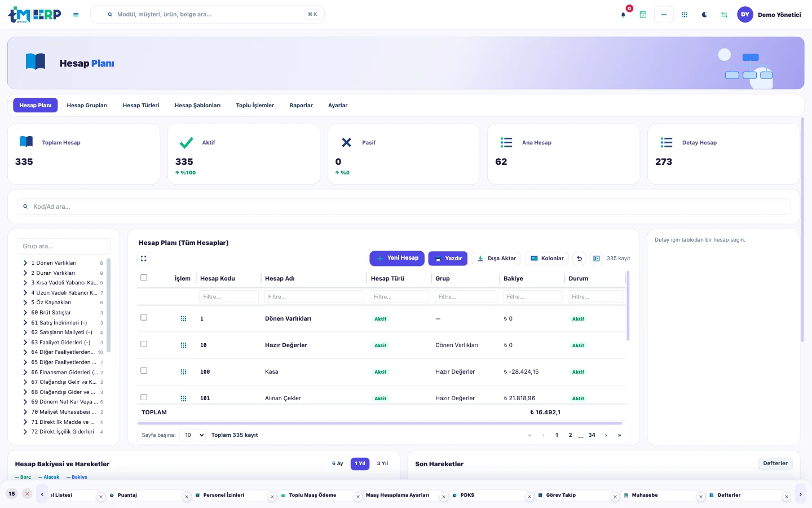
Task: Open the rows-per-page dropdown
Action: coord(192,435)
